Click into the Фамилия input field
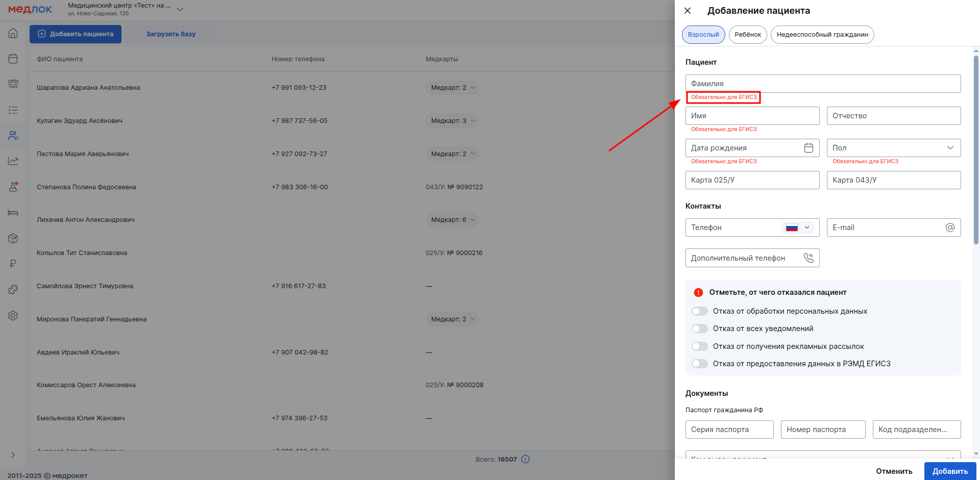The image size is (980, 480). coord(823,84)
